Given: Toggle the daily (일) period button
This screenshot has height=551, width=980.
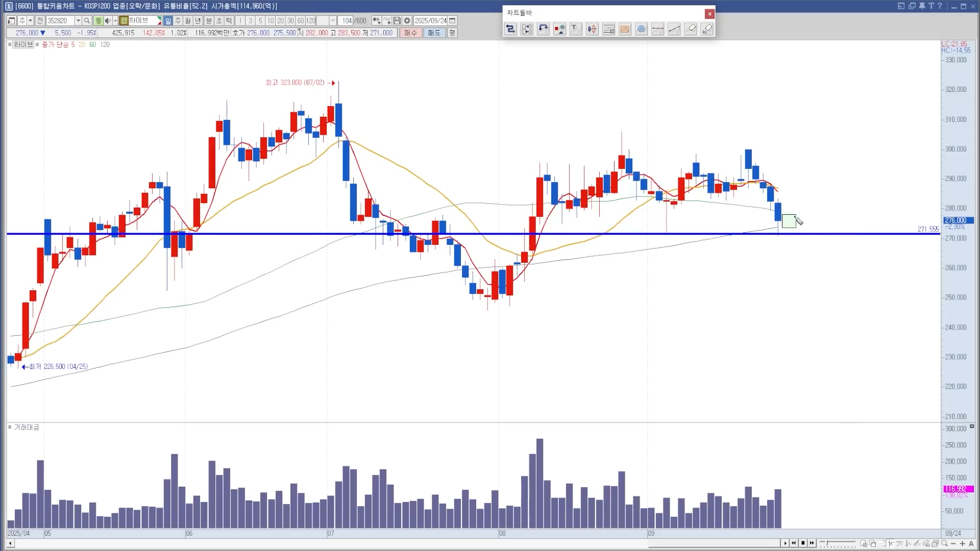Looking at the screenshot, I should pos(168,21).
